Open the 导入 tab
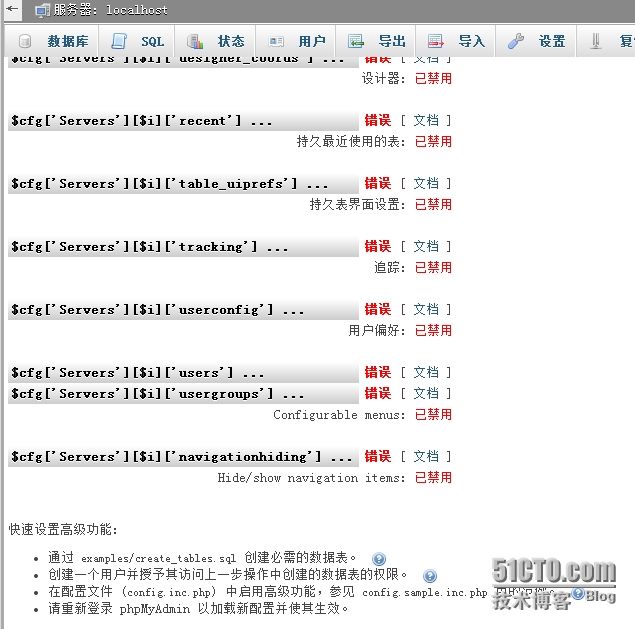This screenshot has height=629, width=635. pyautogui.click(x=471, y=41)
